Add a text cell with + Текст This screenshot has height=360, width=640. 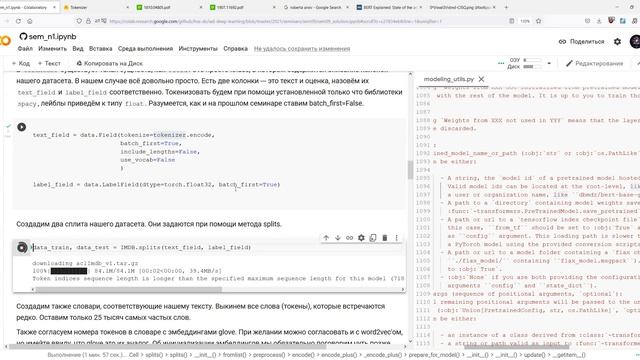point(49,63)
